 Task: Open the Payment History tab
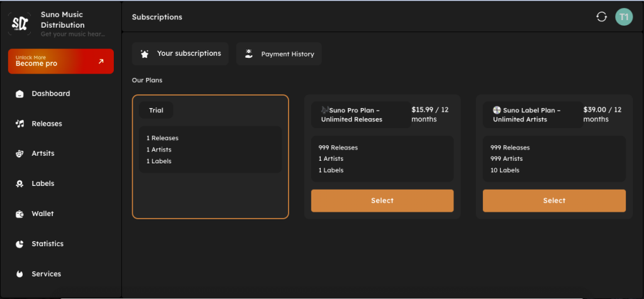279,54
